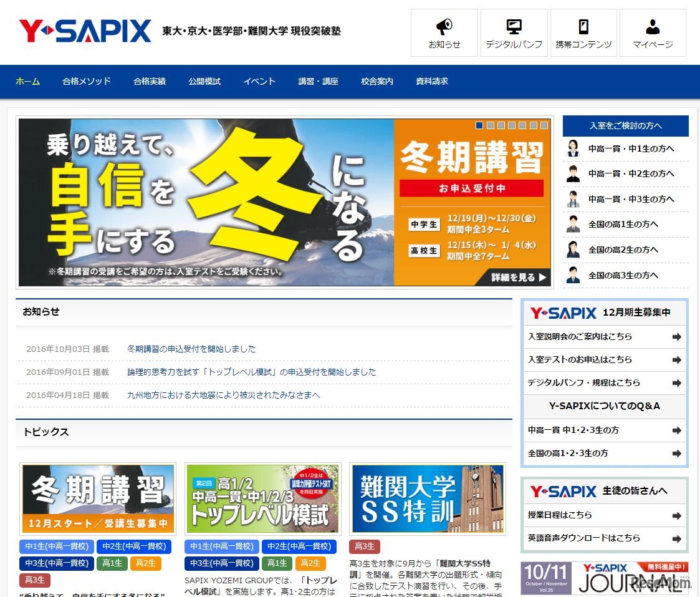Click the avatar beside 中高一貫・中3生の方へ
This screenshot has height=597, width=700.
coord(573,199)
